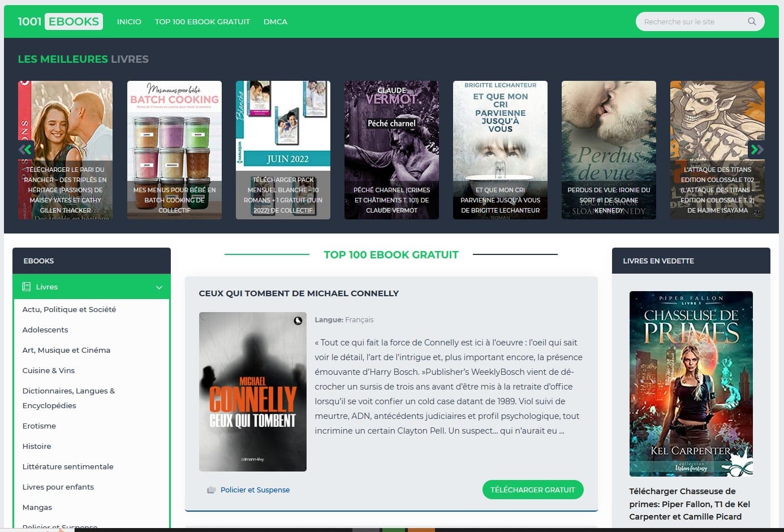The width and height of the screenshot is (784, 532).
Task: Open the Mangas category
Action: tap(37, 507)
